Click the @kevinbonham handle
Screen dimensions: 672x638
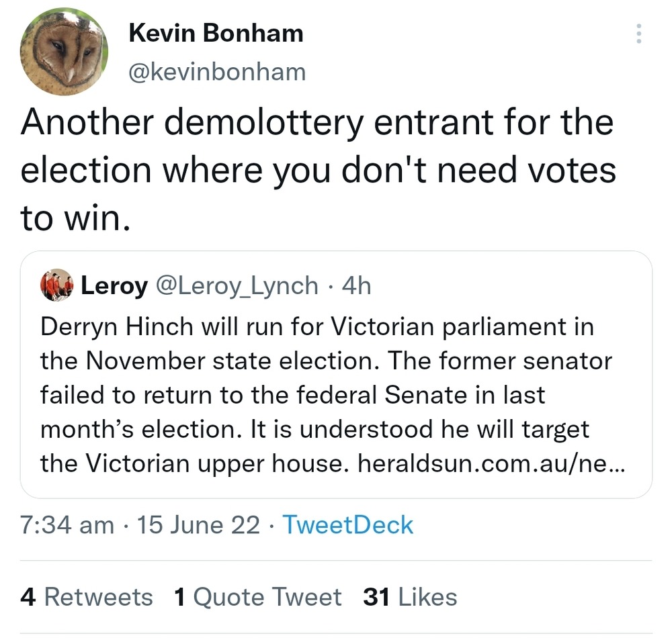216,71
